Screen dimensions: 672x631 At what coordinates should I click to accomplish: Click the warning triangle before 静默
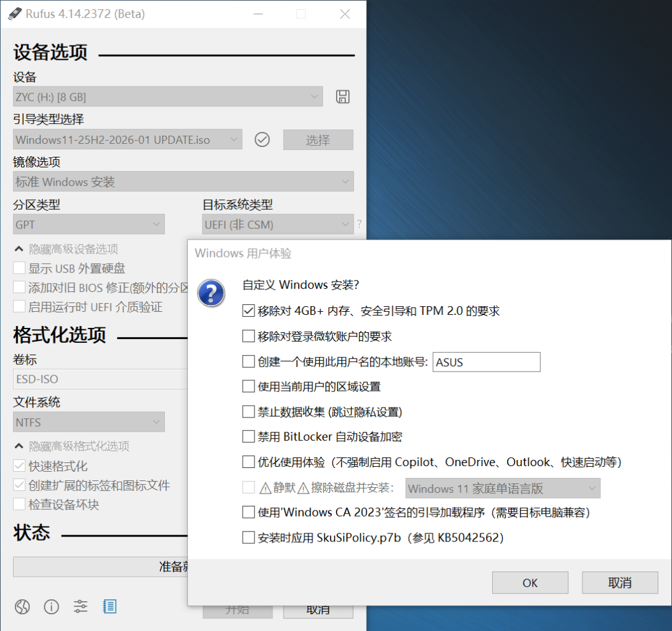tap(265, 488)
